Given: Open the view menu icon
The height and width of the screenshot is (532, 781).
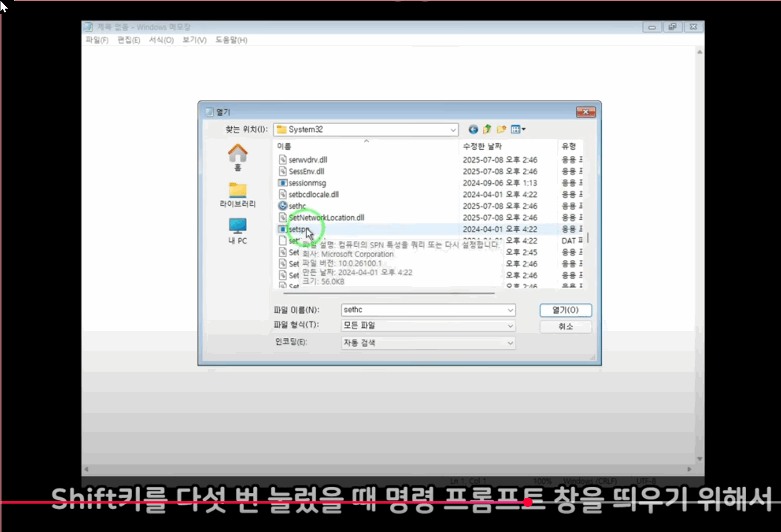Looking at the screenshot, I should pyautogui.click(x=518, y=129).
